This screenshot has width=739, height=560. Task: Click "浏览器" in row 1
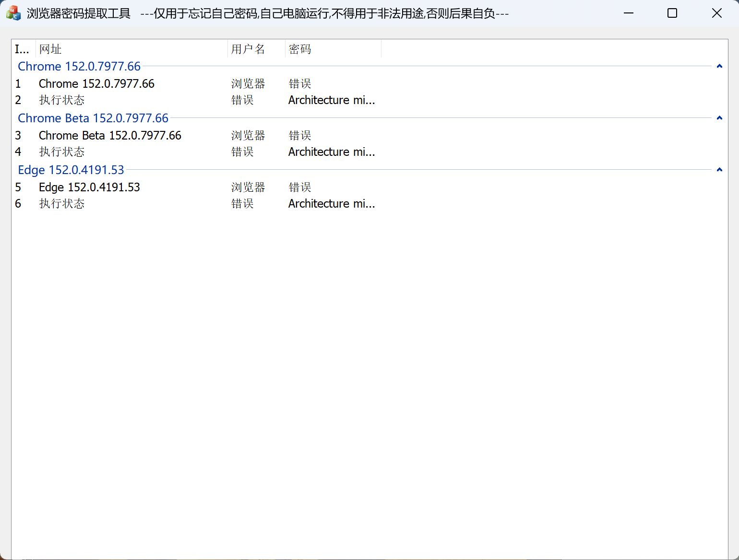[248, 83]
